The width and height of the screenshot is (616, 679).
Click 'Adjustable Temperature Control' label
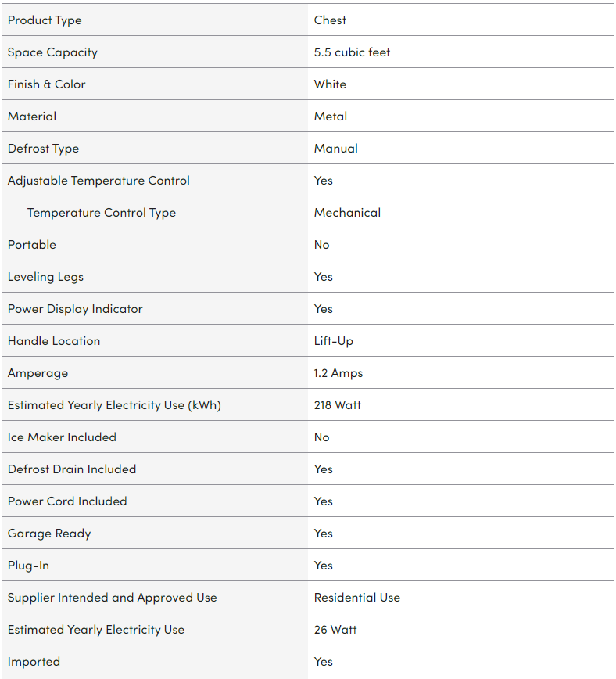tap(98, 181)
